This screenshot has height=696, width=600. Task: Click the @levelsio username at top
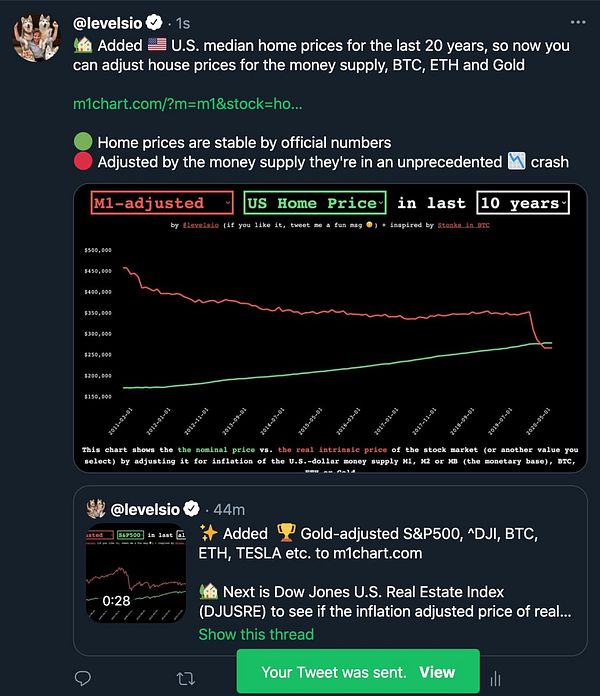point(108,21)
